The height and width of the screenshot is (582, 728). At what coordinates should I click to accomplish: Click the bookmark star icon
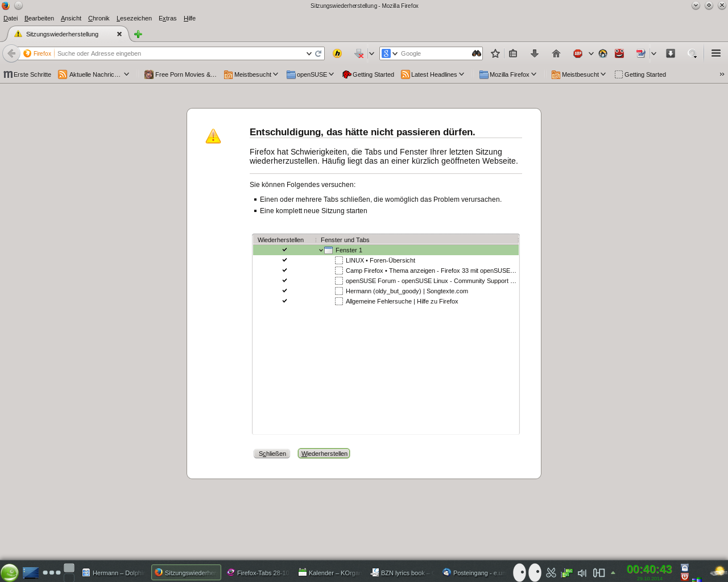[495, 53]
